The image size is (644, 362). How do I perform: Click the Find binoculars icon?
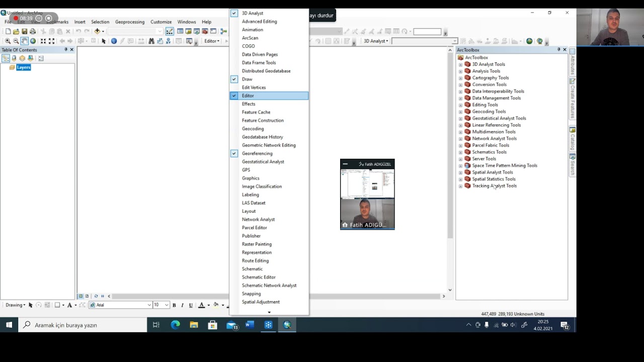coord(151,41)
